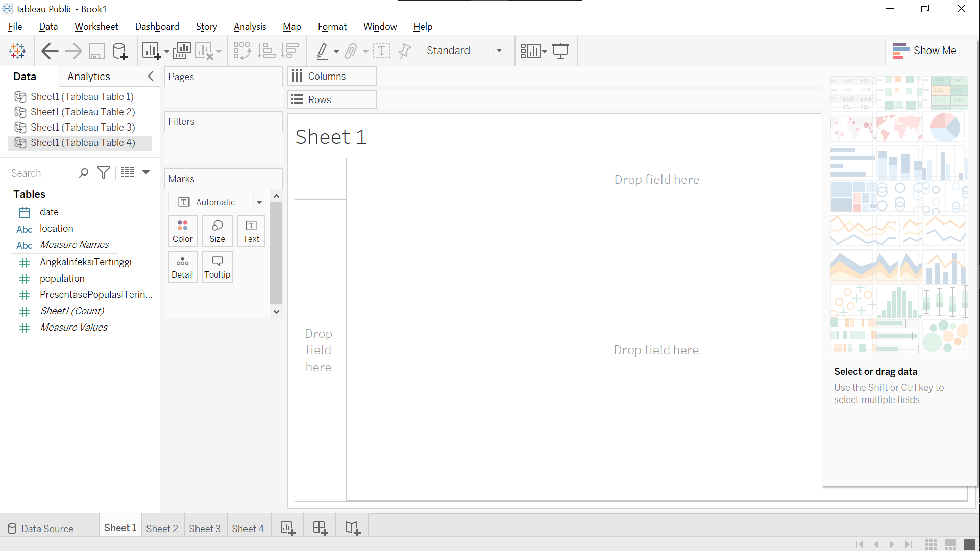
Task: Click the New Dashboard icon at bottom
Action: point(320,528)
